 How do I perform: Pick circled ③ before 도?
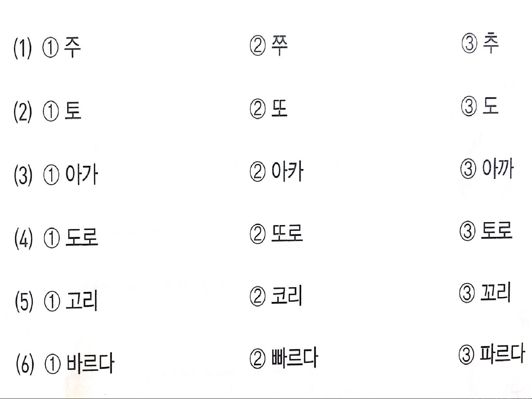coord(468,107)
